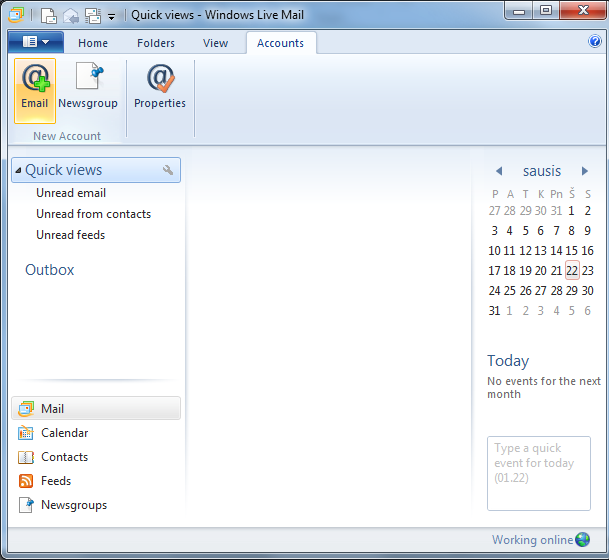The height and width of the screenshot is (560, 609).
Task: Click the Reply quick access icon
Action: pyautogui.click(x=71, y=16)
